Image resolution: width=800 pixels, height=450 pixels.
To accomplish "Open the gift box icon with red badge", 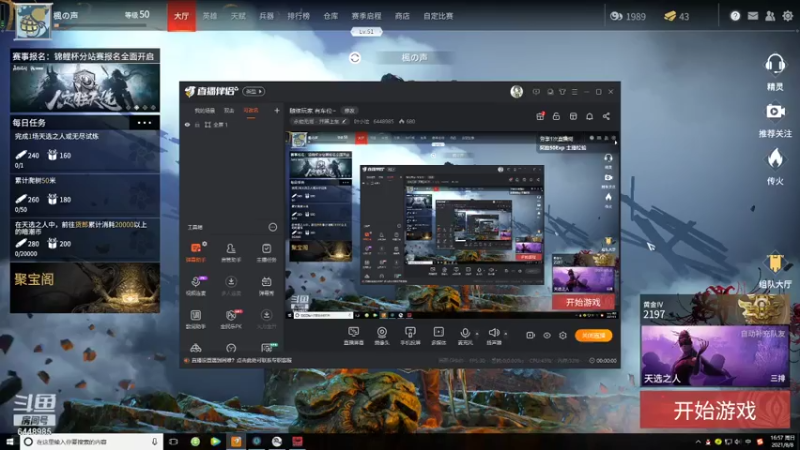I will pos(540,116).
